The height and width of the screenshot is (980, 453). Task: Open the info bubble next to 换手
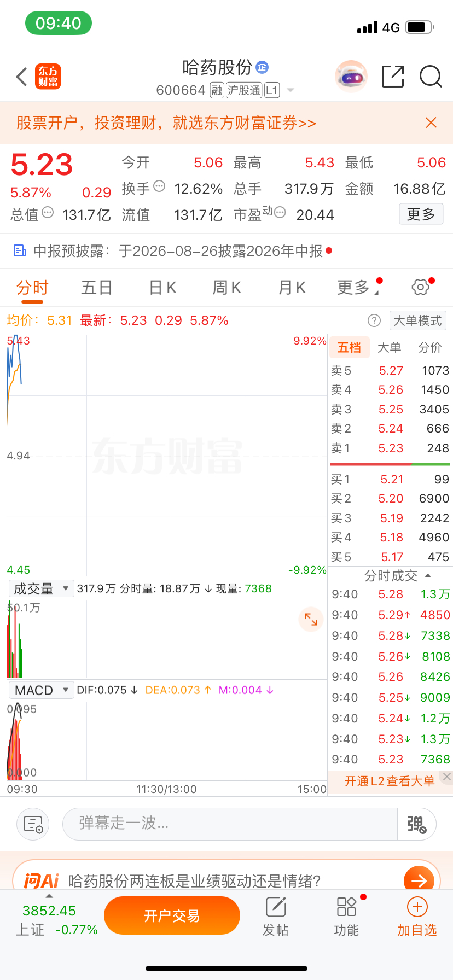click(159, 186)
